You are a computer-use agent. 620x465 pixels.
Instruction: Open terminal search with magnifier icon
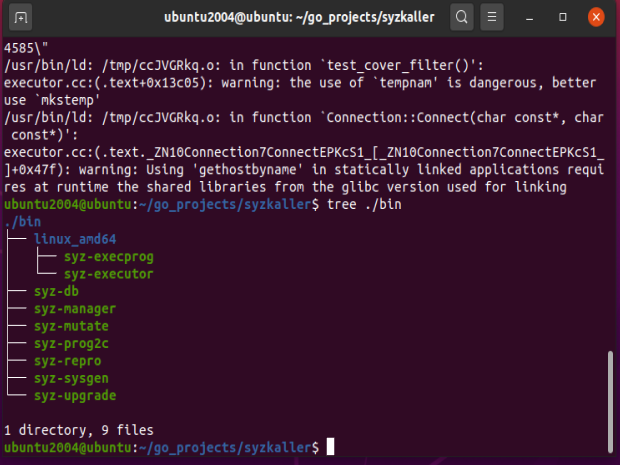pos(462,17)
